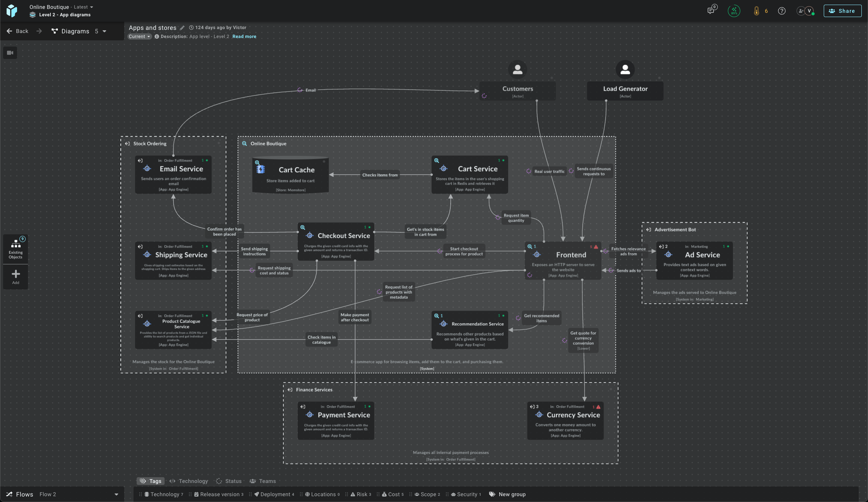Open the Existing Objects panel

(x=16, y=249)
